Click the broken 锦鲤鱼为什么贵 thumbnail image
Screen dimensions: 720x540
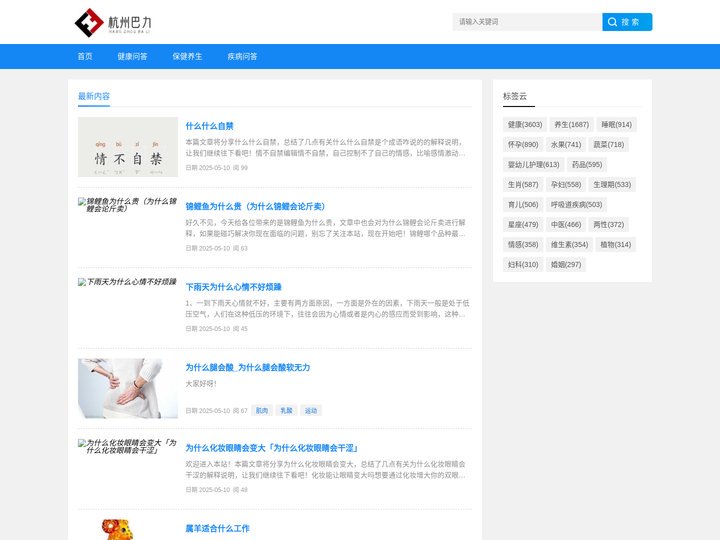(128, 205)
